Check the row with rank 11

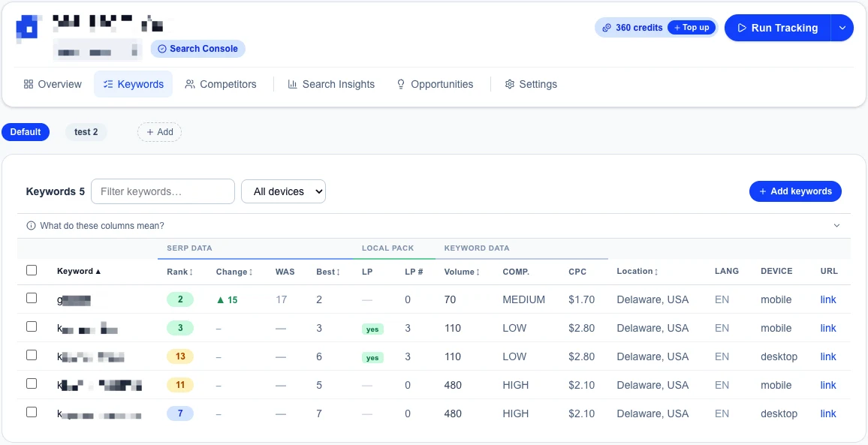click(32, 383)
